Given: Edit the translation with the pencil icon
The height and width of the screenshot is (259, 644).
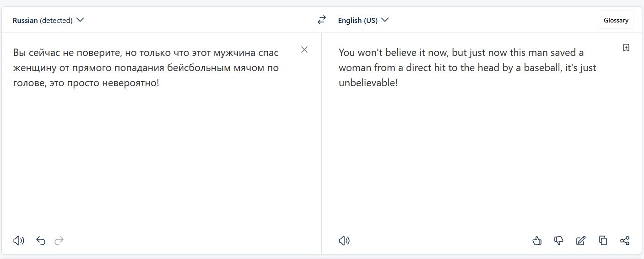Looking at the screenshot, I should (x=581, y=241).
